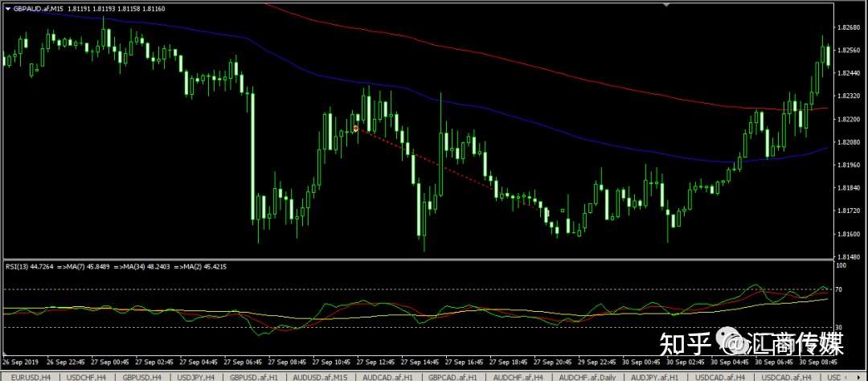
Task: Click the 1.82440 price scale label
Action: (848, 73)
